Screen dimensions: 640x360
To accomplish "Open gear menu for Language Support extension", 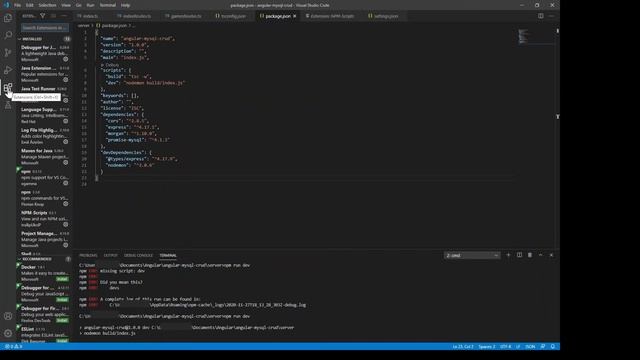I will point(66,121).
